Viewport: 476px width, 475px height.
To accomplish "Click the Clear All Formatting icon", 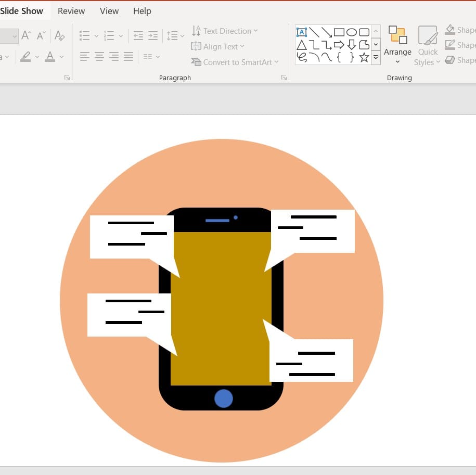I will tap(60, 36).
